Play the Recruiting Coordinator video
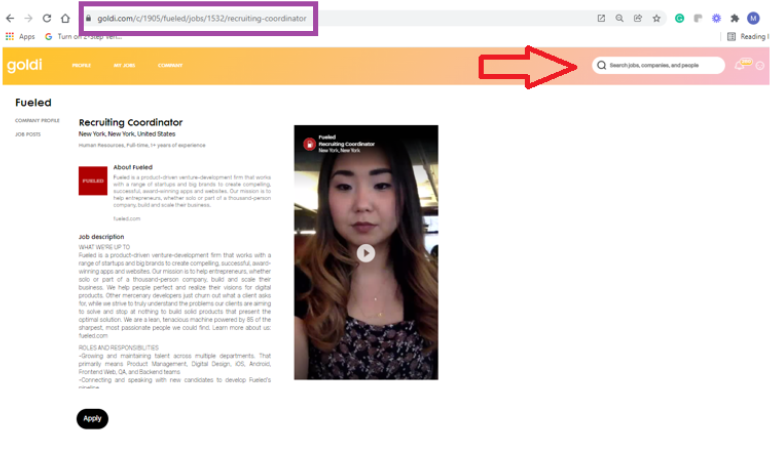The height and width of the screenshot is (454, 775). [366, 253]
